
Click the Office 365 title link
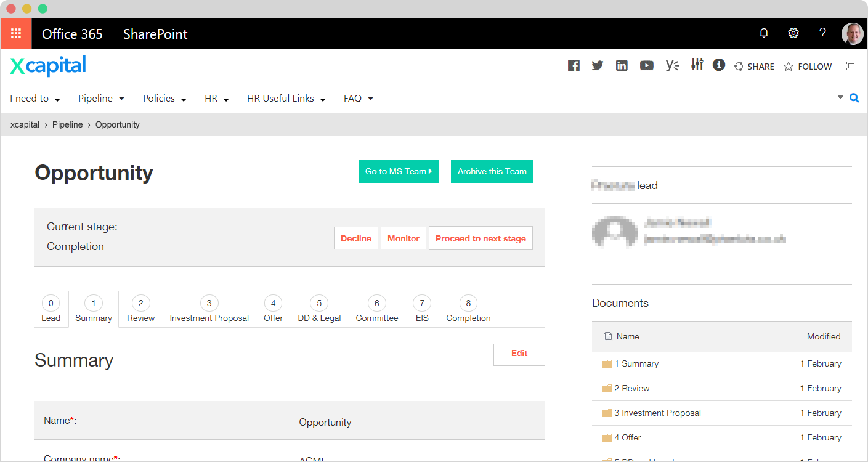72,34
